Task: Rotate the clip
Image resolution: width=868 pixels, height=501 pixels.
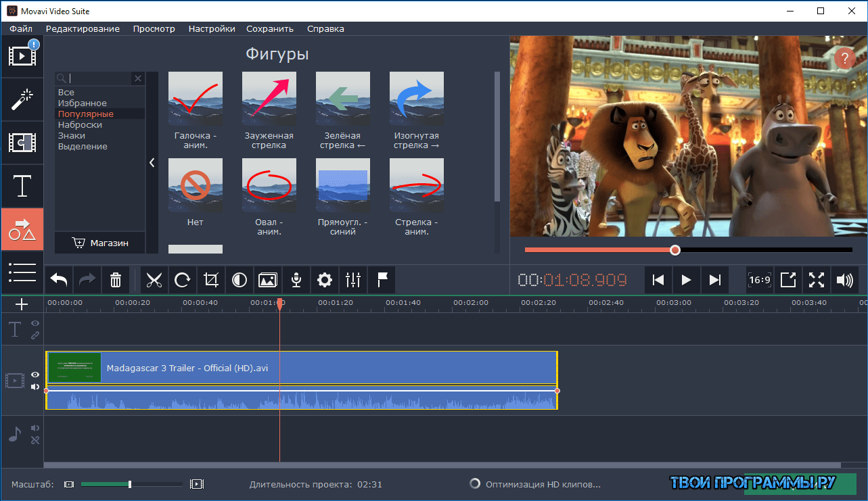Action: 183,280
